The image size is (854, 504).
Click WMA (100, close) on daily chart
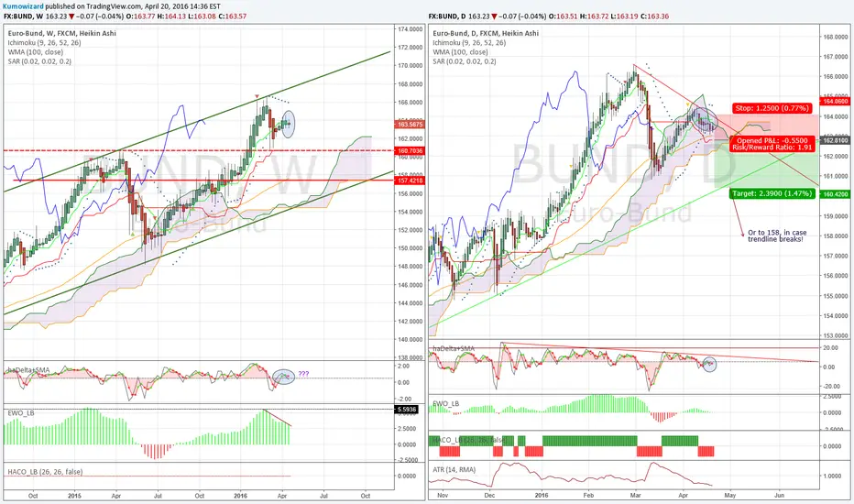click(x=460, y=51)
